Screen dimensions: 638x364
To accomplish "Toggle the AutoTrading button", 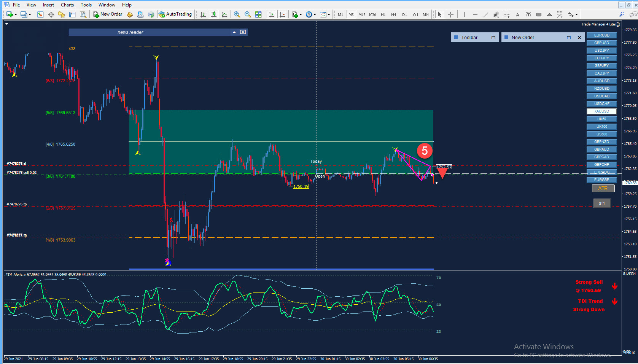I will click(175, 14).
